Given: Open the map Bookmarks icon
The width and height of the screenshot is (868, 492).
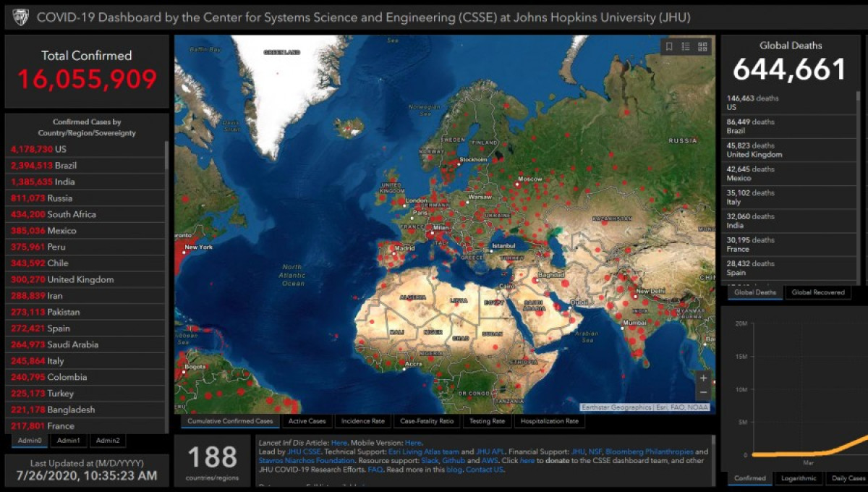Looking at the screenshot, I should [x=669, y=46].
